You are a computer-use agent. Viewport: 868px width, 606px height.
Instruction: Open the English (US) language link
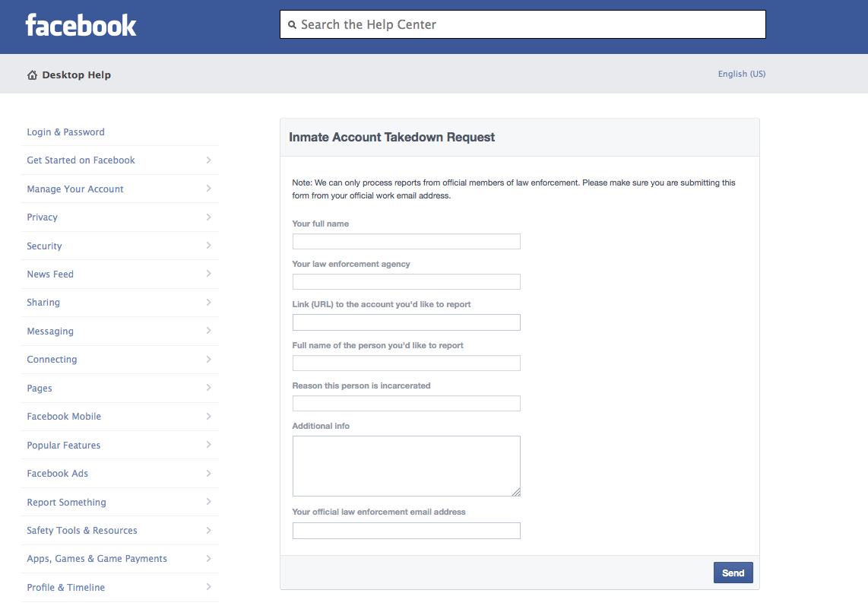tap(741, 75)
